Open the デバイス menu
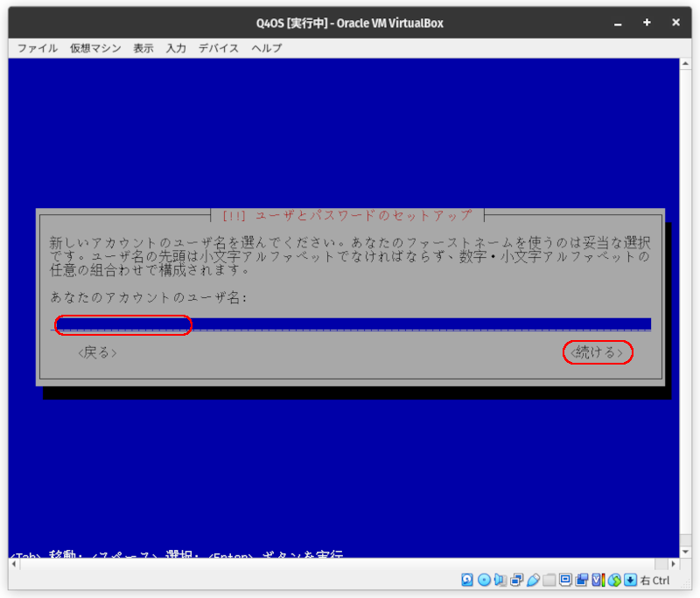Viewport: 700px width, 598px height. pyautogui.click(x=219, y=48)
